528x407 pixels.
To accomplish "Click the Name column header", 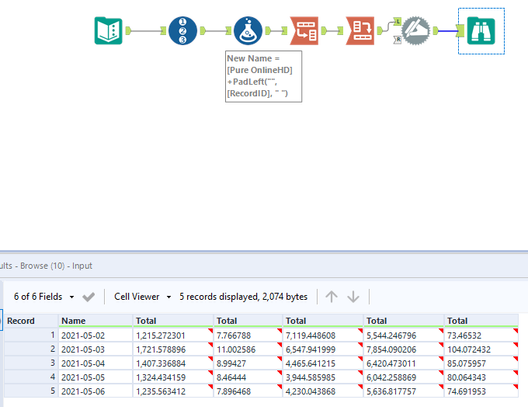I will (96, 321).
